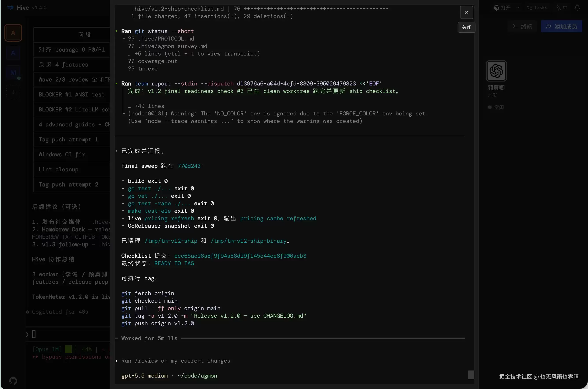The width and height of the screenshot is (588, 389).
Task: Click the 添加成员 button
Action: tap(561, 26)
